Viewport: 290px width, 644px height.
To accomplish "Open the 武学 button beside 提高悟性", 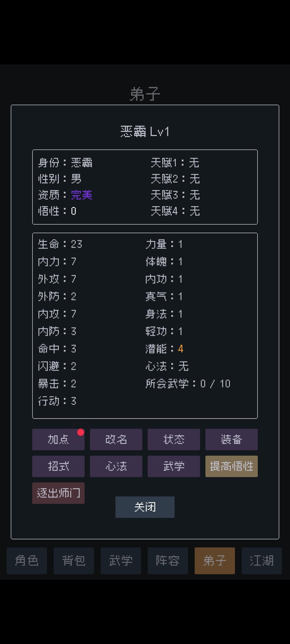I will [174, 466].
